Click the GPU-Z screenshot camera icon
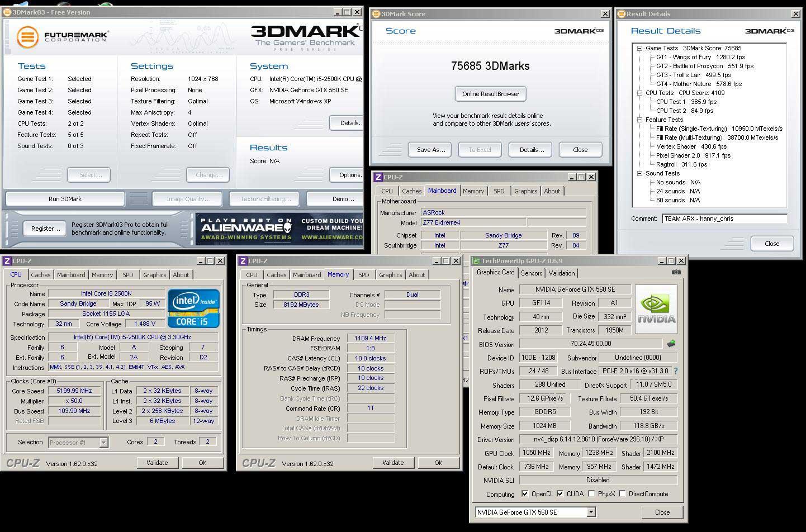The image size is (806, 532). (676, 272)
